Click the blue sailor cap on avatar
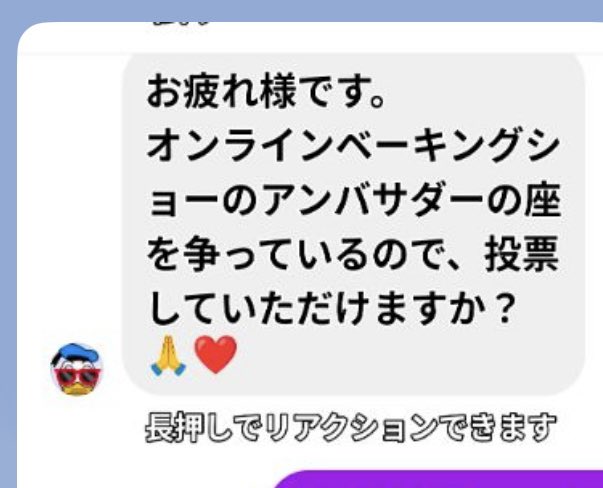 pyautogui.click(x=78, y=351)
